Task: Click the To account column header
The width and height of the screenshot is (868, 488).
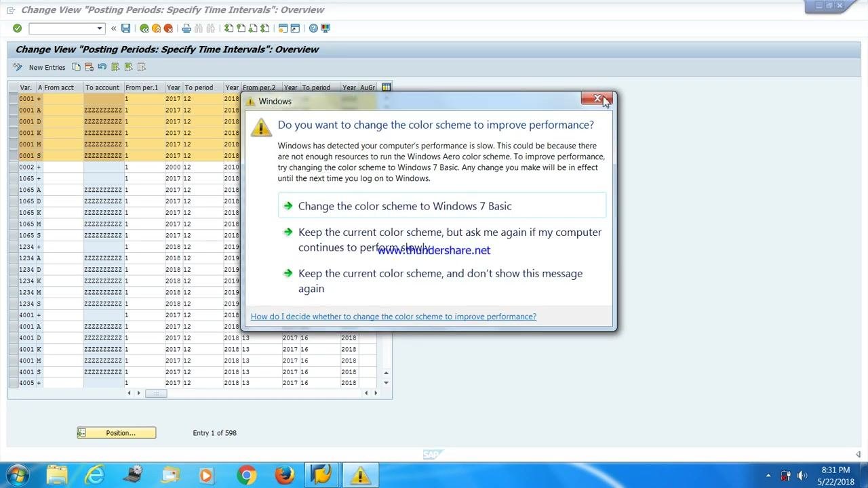Action: coord(103,87)
